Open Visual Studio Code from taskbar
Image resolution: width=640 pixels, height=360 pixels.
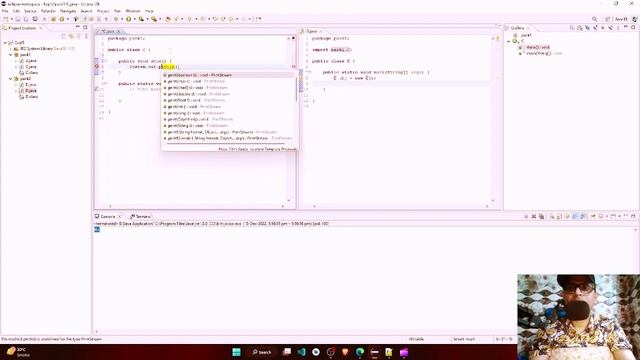click(301, 352)
